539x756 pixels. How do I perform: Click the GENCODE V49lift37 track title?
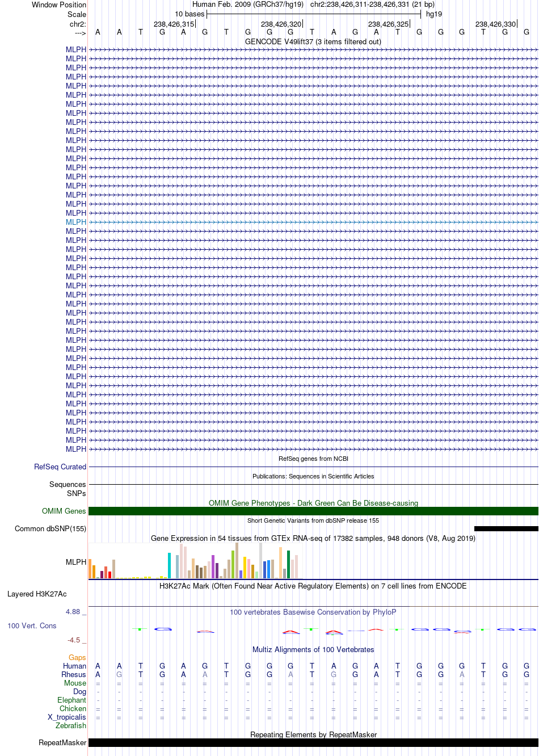coord(313,41)
